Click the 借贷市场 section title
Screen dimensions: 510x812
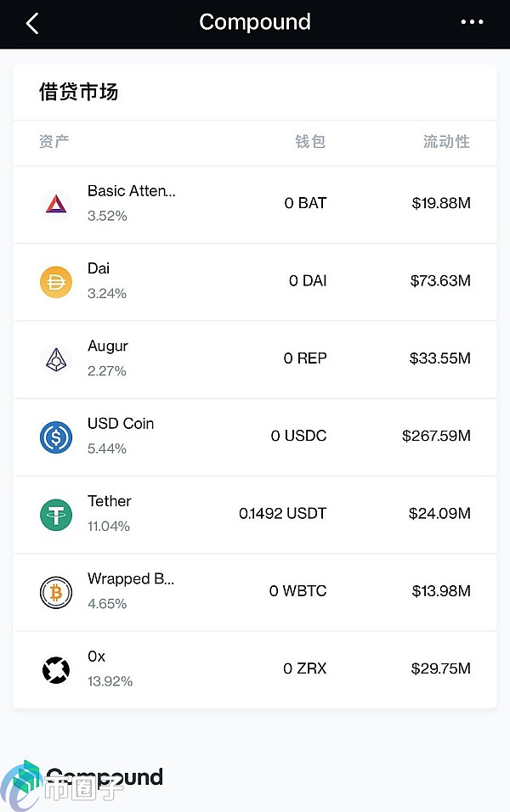[79, 92]
